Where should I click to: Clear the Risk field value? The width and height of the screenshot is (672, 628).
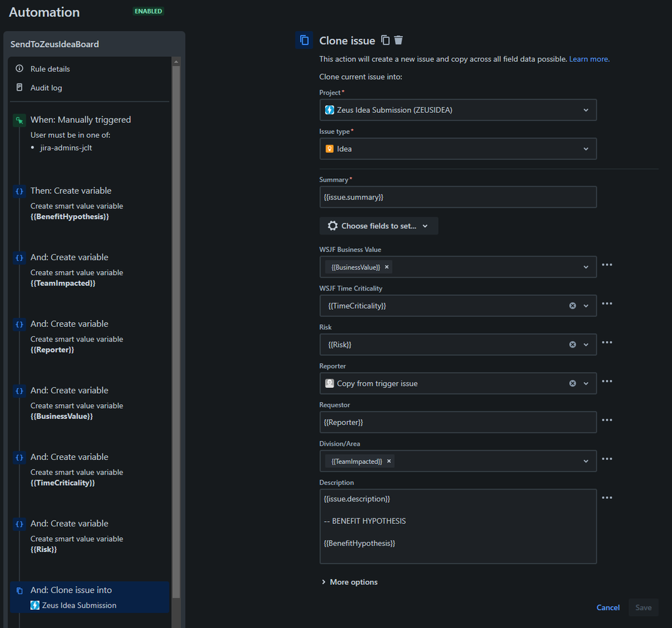(x=572, y=344)
